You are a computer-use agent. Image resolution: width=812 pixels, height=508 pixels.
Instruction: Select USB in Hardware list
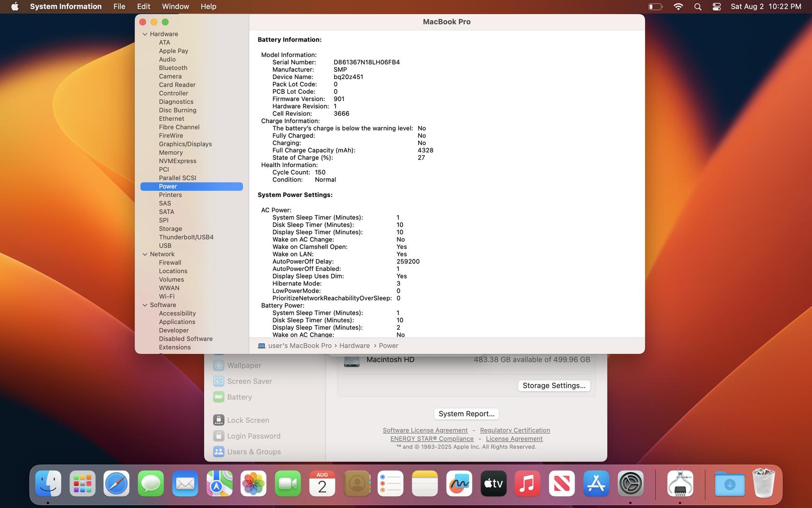[x=165, y=246]
